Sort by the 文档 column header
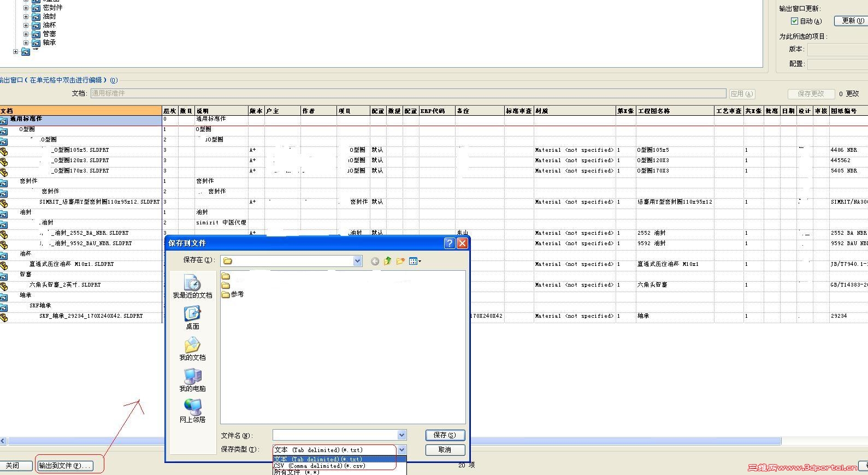This screenshot has width=868, height=475. click(x=81, y=111)
